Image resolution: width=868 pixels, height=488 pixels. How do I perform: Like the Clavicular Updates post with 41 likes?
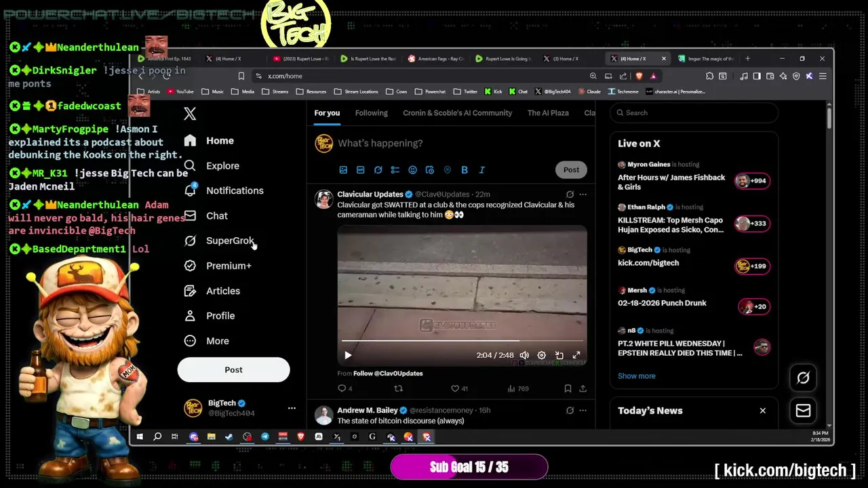tap(460, 388)
